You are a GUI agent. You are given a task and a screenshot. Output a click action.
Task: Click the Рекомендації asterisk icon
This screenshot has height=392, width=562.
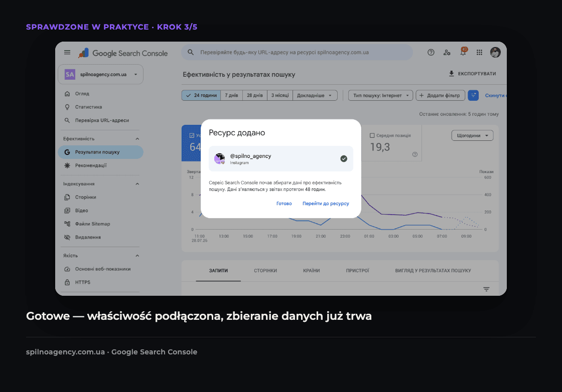pyautogui.click(x=67, y=165)
